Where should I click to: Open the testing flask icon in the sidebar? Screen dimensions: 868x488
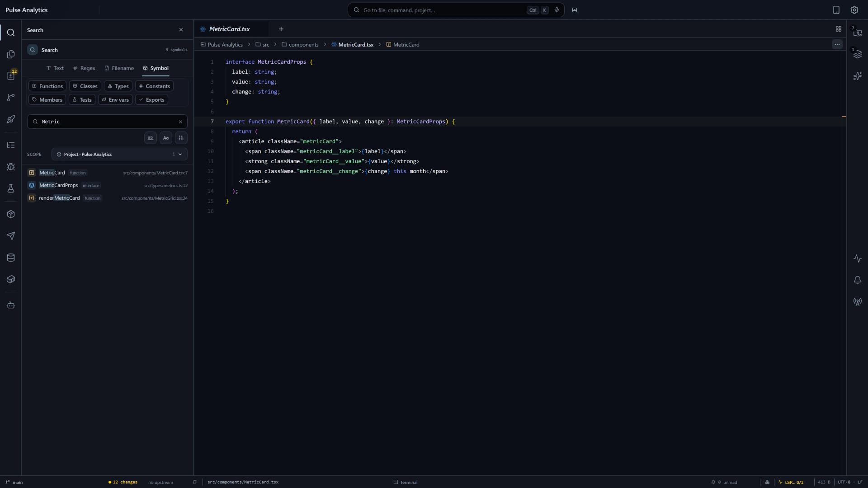[x=11, y=188]
